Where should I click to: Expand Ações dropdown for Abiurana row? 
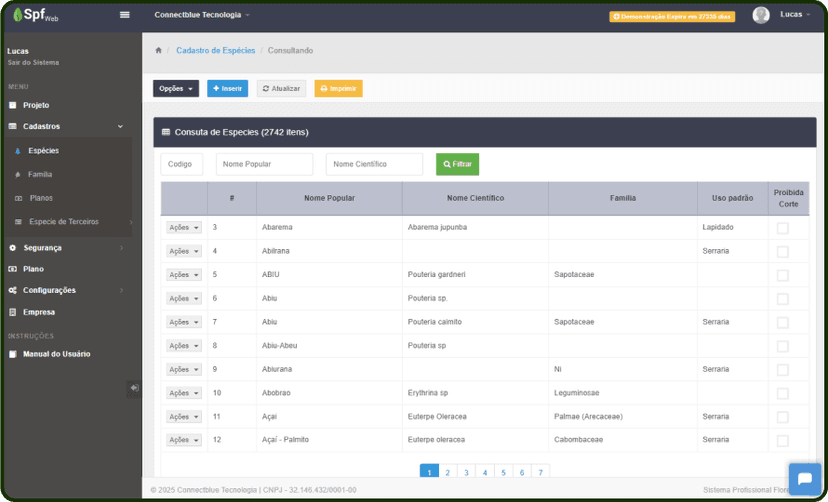tap(184, 369)
